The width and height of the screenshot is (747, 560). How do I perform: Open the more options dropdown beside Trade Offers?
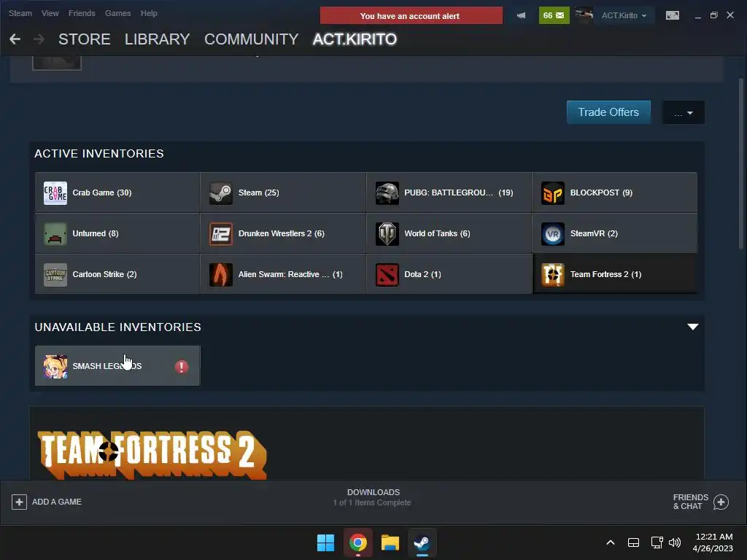click(x=683, y=112)
